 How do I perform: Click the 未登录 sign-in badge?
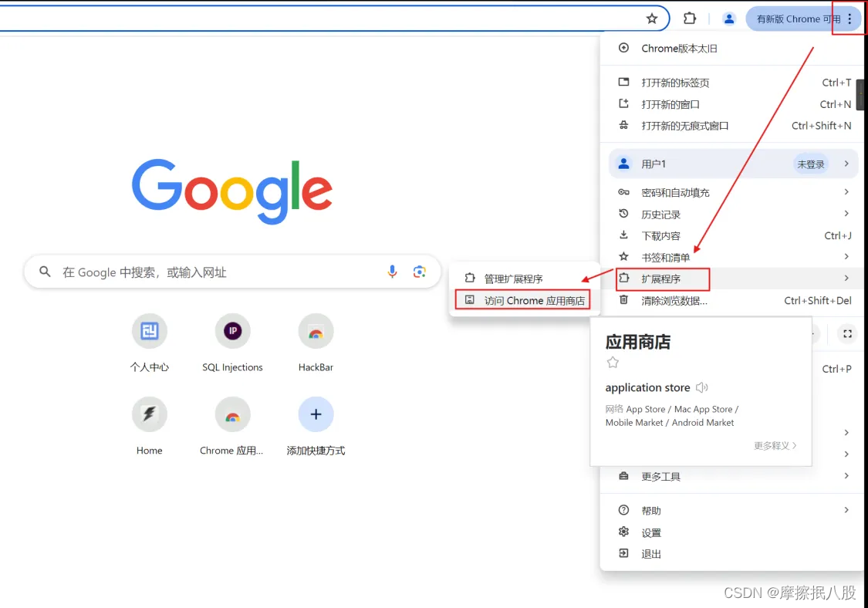point(810,164)
